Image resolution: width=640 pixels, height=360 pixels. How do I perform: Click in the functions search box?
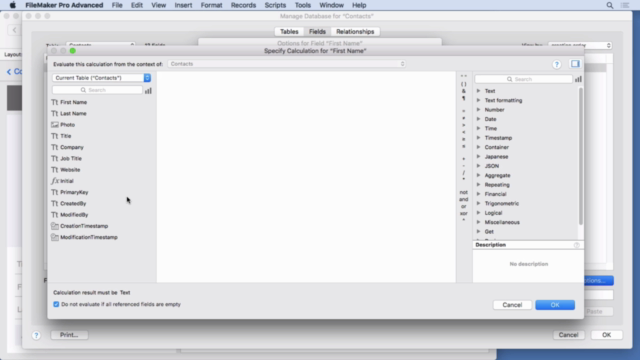pyautogui.click(x=524, y=79)
